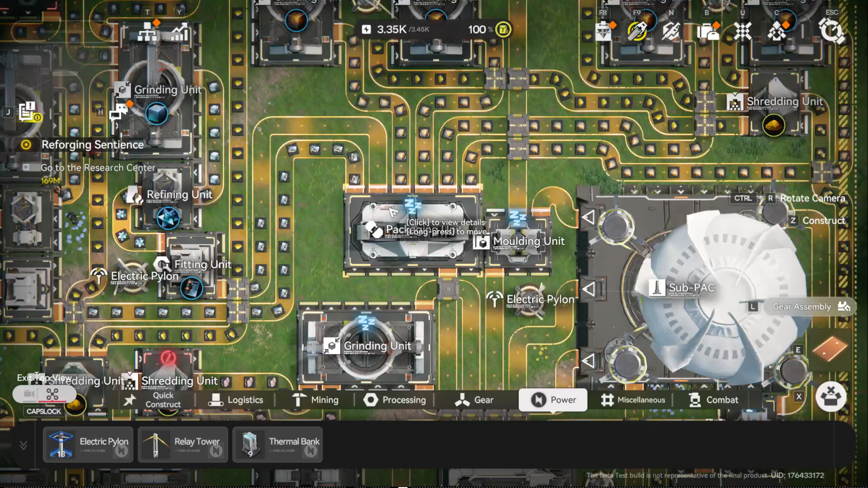Open the system menu icon marked ESC
The image size is (868, 488).
coord(831,31)
